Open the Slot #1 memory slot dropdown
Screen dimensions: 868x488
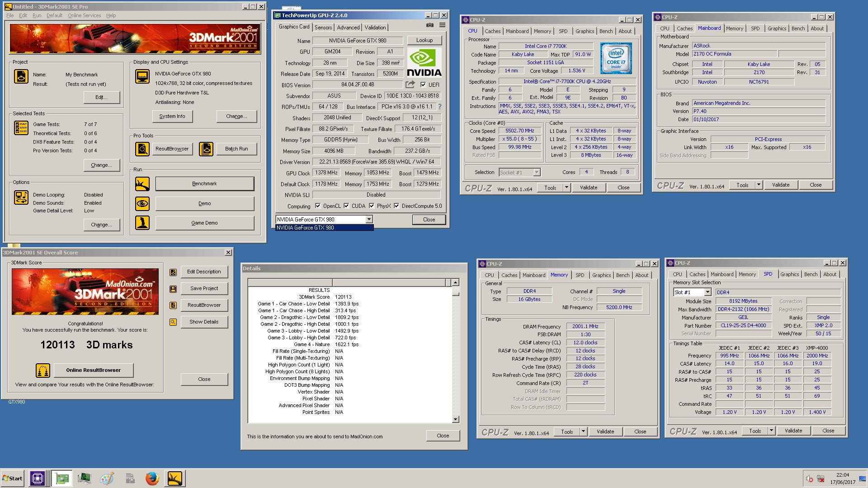tap(708, 292)
